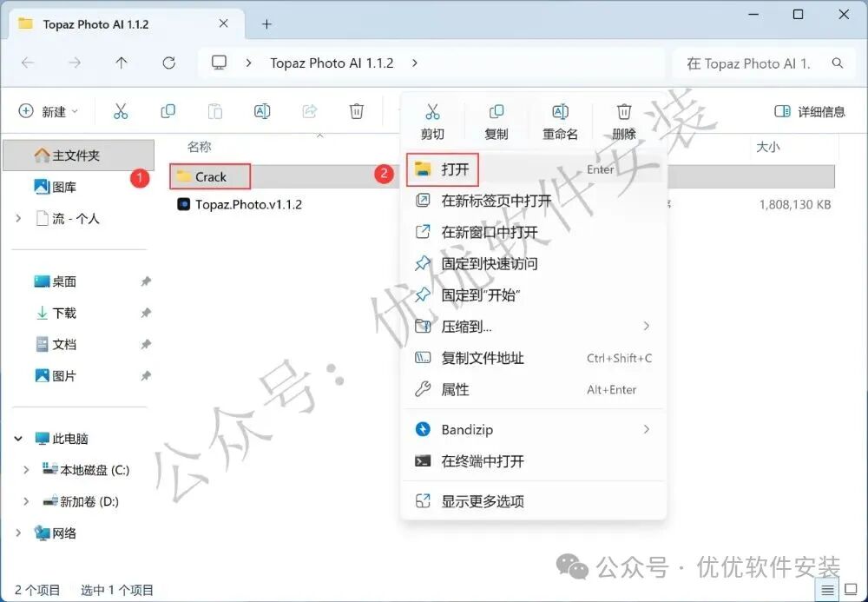Click the Topaz Photo AI 1.1.2 breadcrumb
Screen dimensions: 868x602
332,63
